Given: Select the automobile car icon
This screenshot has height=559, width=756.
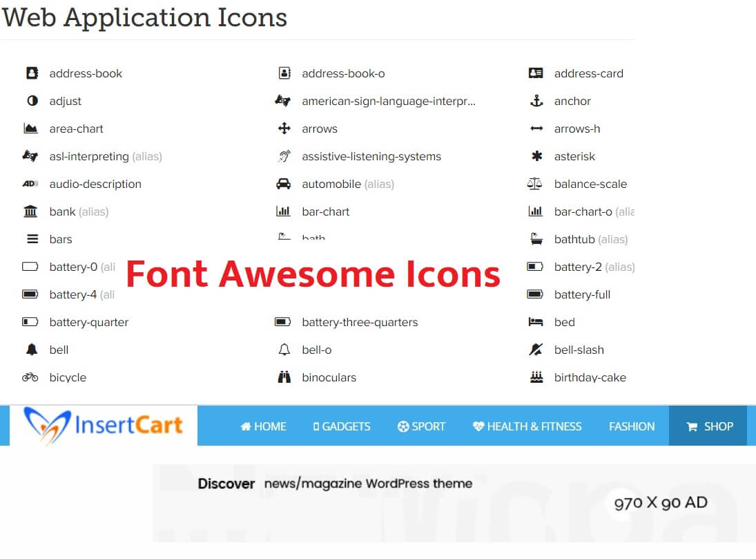Looking at the screenshot, I should coord(284,183).
